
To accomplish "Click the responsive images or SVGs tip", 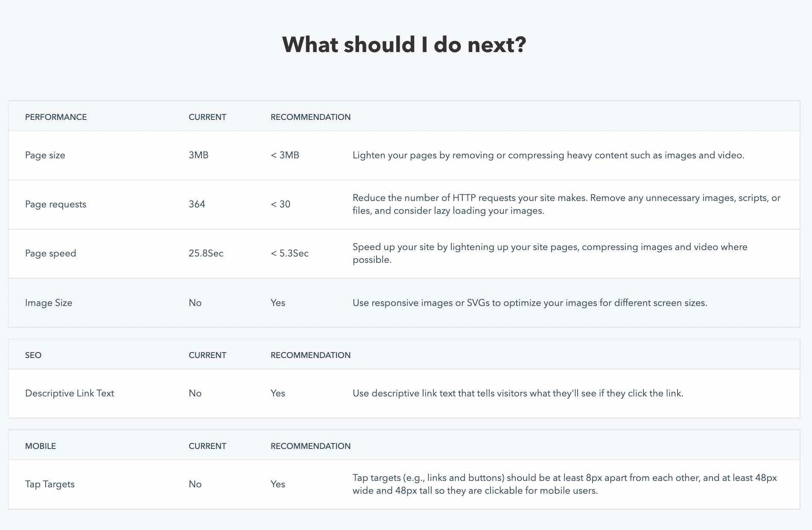I will [529, 303].
